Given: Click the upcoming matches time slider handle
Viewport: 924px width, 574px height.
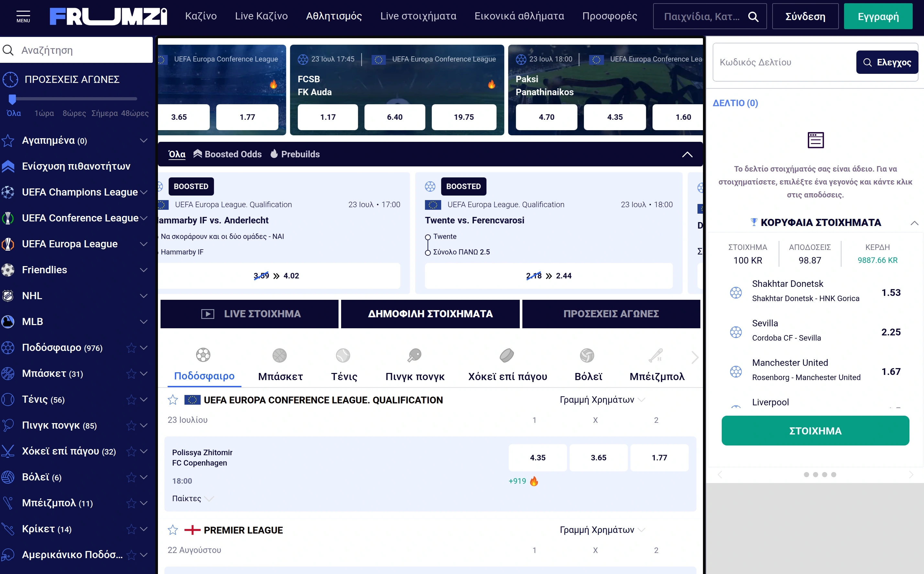Looking at the screenshot, I should tap(12, 99).
